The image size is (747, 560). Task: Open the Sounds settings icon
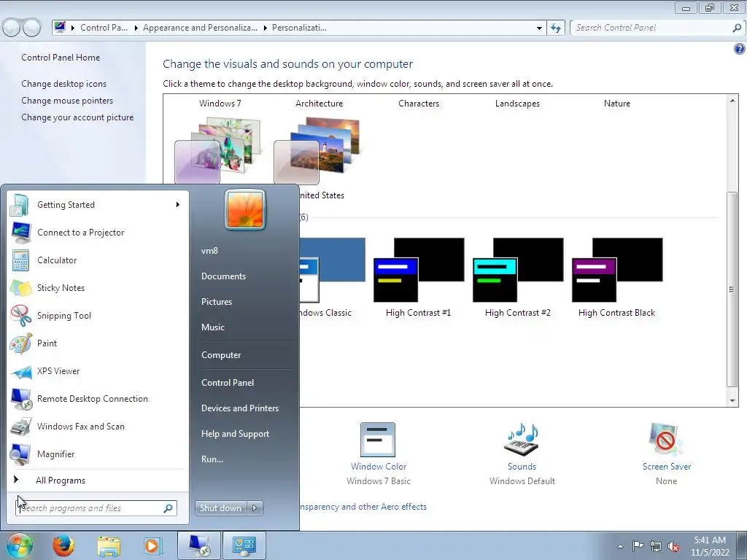pos(522,440)
